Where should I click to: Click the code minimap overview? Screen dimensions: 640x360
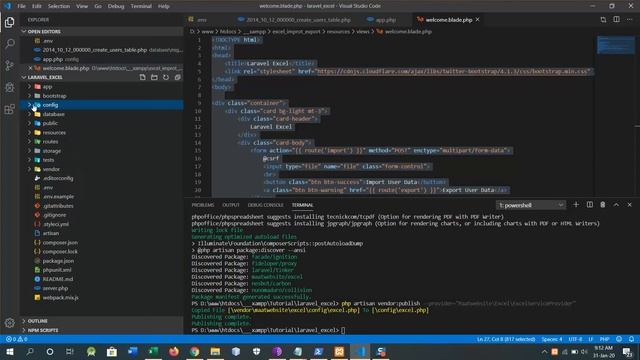pos(616,45)
